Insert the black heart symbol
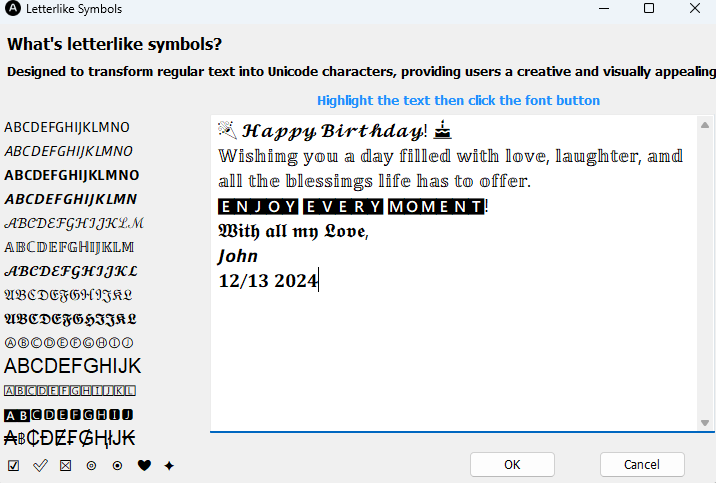Image resolution: width=716 pixels, height=483 pixels. click(144, 465)
